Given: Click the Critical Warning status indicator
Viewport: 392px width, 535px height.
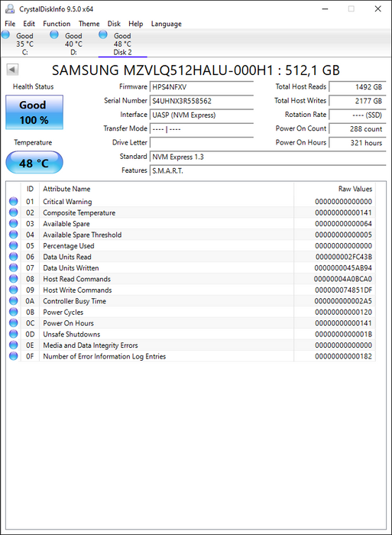Looking at the screenshot, I should (13, 201).
